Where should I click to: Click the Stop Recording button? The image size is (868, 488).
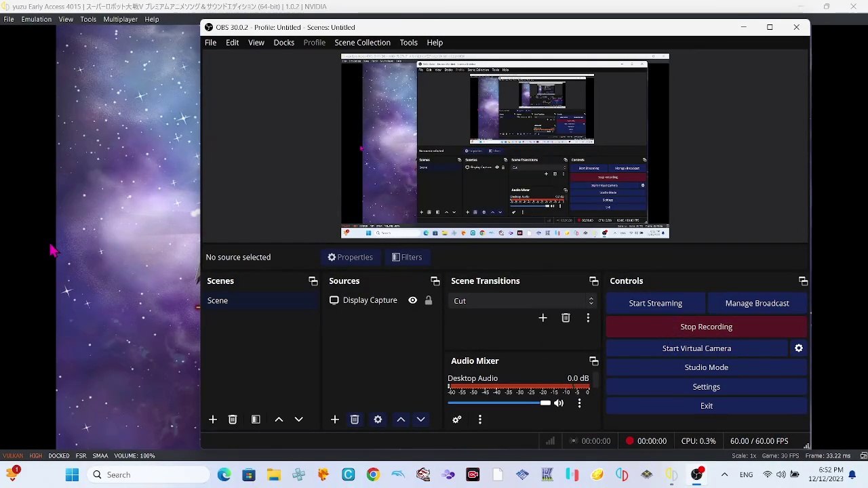[707, 327]
